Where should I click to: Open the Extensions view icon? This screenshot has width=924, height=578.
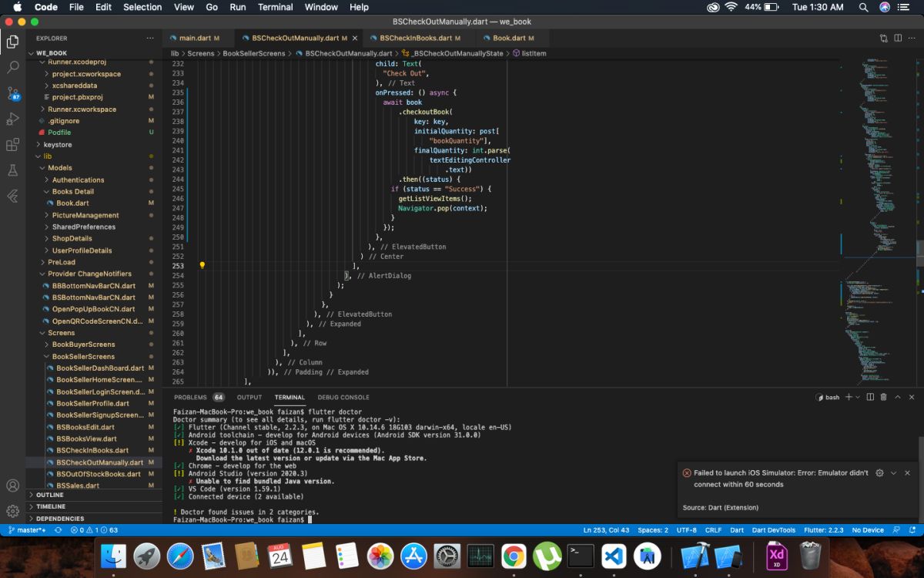click(x=12, y=144)
